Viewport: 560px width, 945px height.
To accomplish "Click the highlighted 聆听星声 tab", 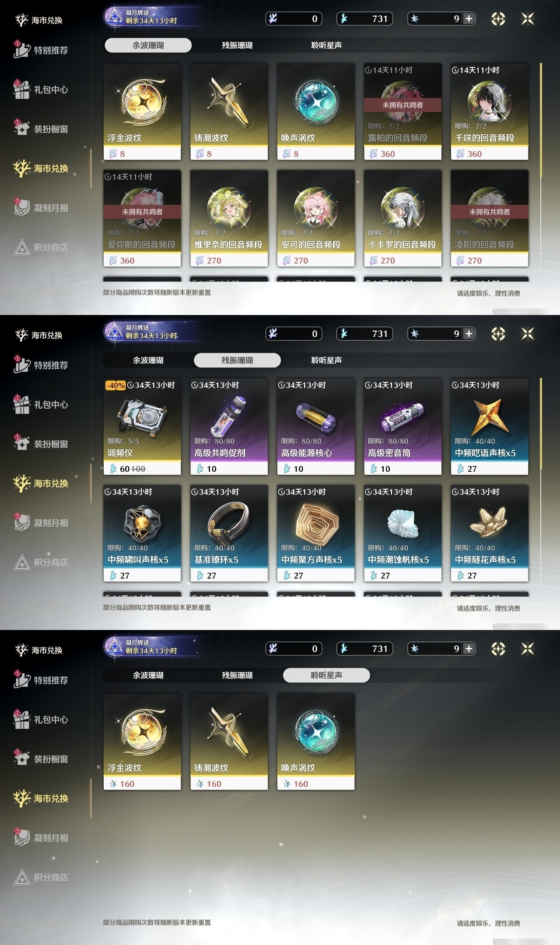I will [x=326, y=675].
